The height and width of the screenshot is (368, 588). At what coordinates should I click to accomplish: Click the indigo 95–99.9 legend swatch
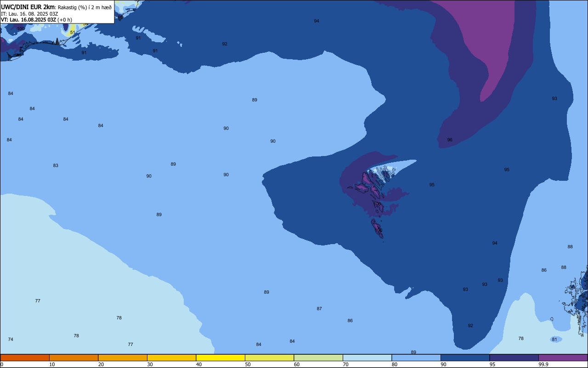click(514, 357)
